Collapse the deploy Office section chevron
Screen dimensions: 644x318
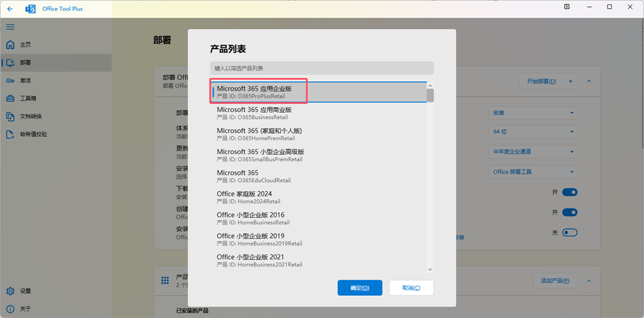[589, 81]
